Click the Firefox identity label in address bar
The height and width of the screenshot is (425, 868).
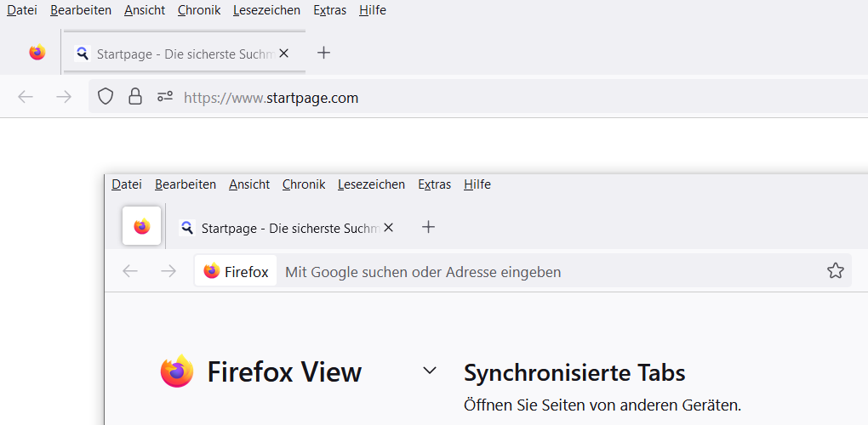pyautogui.click(x=237, y=272)
